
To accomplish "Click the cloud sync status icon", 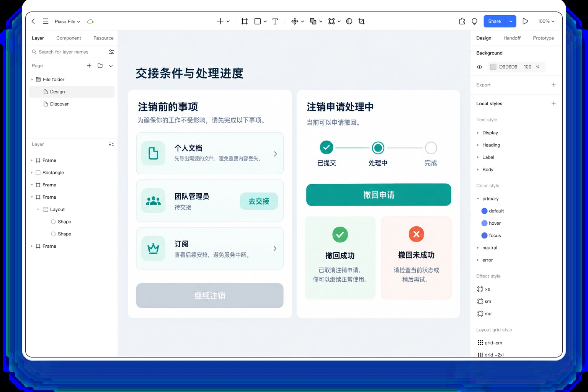I will (90, 21).
